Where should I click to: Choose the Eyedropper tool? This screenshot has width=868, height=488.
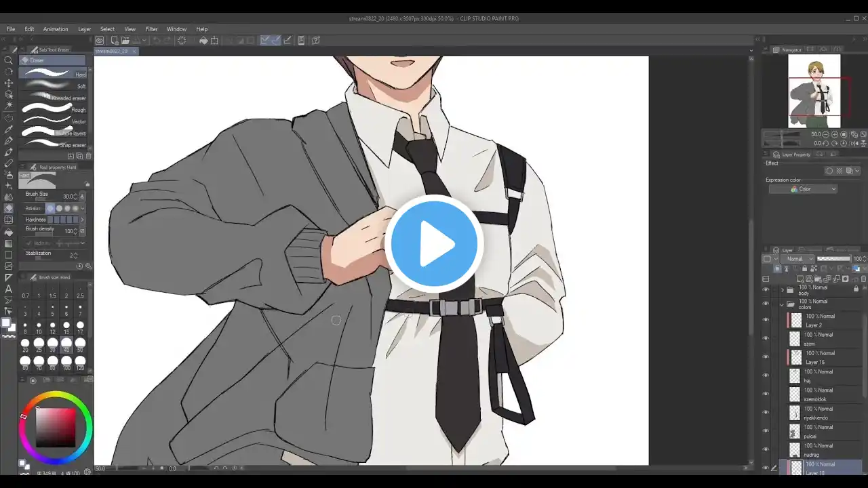click(x=9, y=130)
